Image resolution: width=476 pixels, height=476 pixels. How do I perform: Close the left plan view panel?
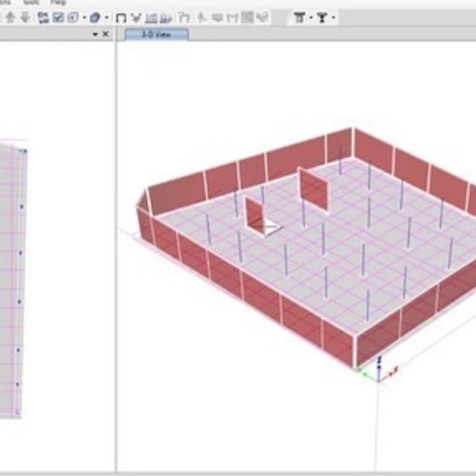(x=106, y=34)
